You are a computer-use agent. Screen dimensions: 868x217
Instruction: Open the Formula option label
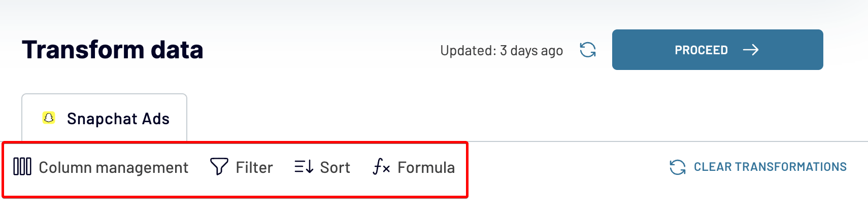[x=426, y=167]
